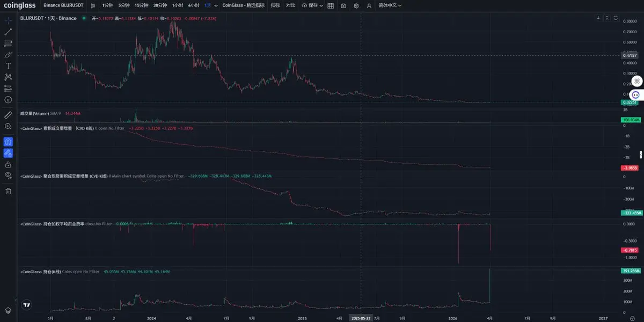Open the chart layout grid icon
Screen dimensions: 644x322
[330, 5]
